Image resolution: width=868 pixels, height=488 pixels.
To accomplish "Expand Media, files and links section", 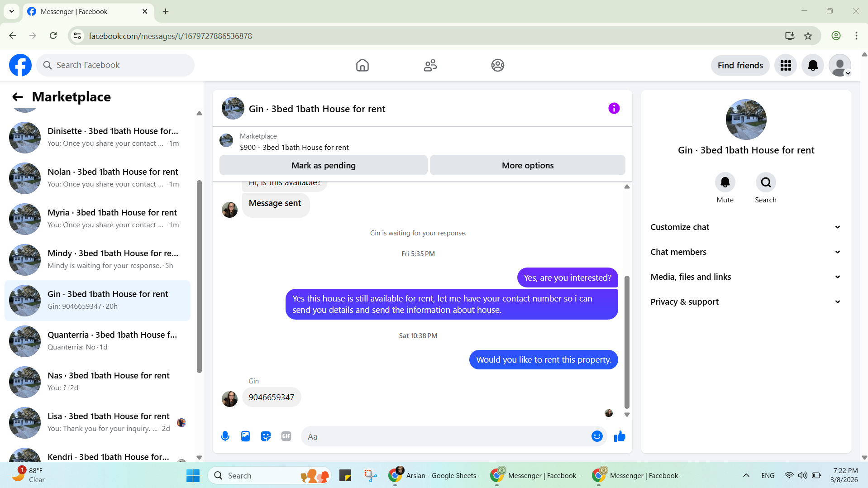I will coord(746,277).
